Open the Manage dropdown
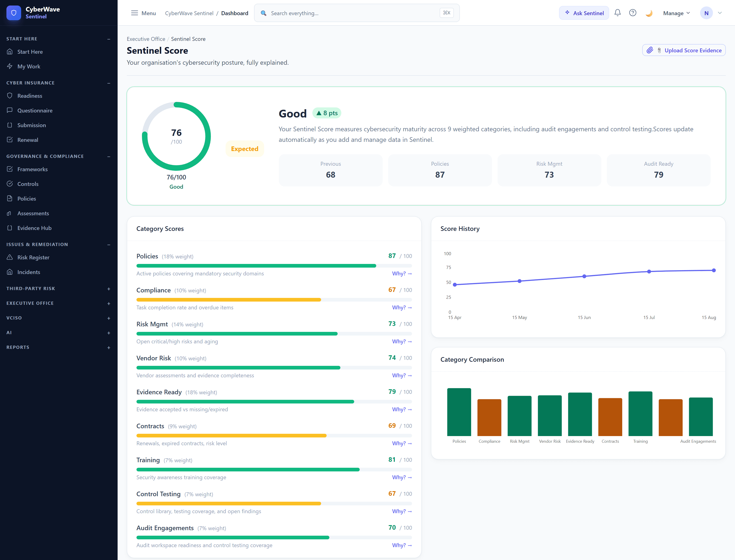 tap(676, 13)
